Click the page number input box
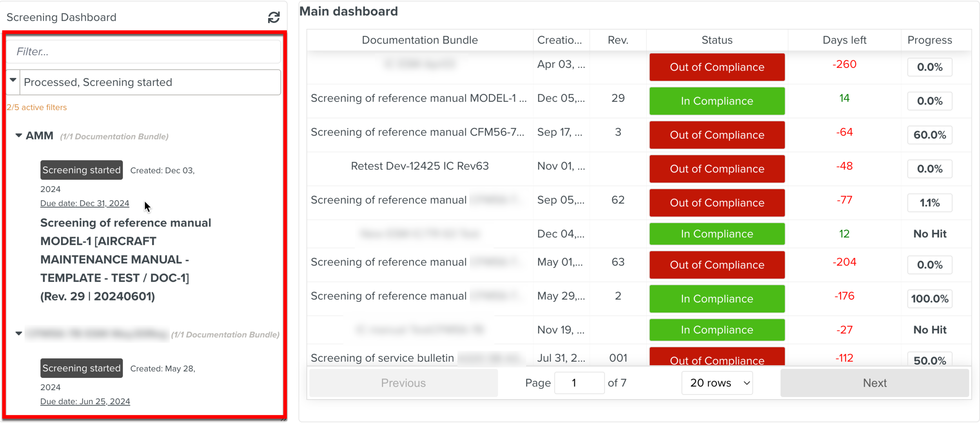Screen dimensions: 980x423 pyautogui.click(x=579, y=383)
